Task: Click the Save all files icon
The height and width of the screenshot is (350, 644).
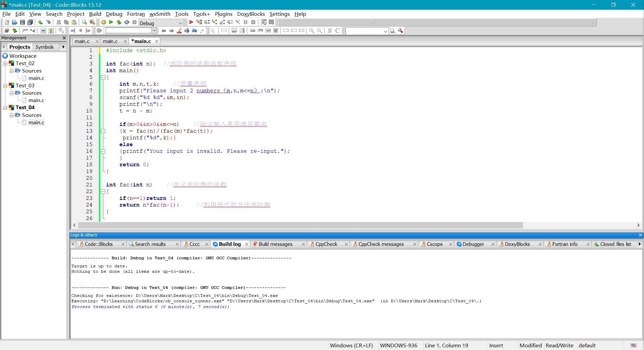Action: pyautogui.click(x=30, y=22)
